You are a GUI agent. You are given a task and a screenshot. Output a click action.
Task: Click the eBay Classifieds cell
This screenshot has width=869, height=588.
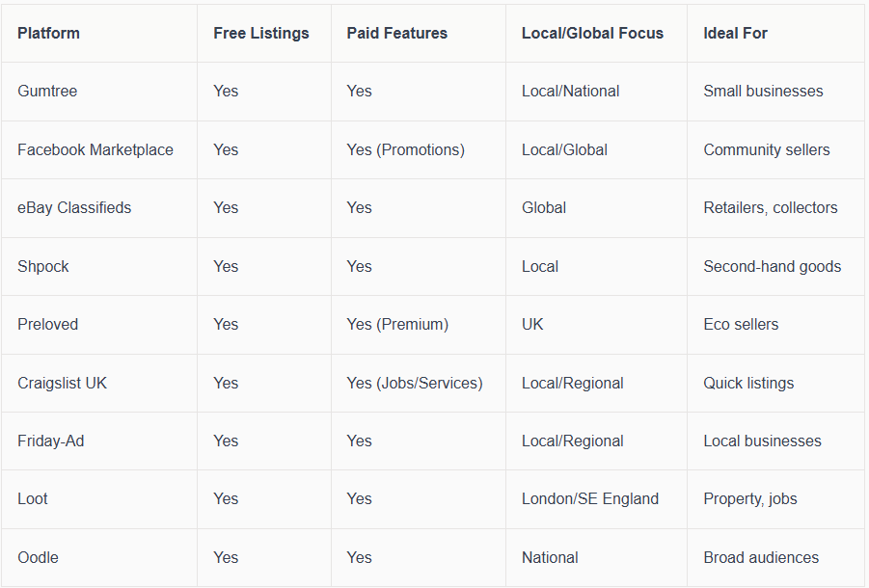[74, 207]
